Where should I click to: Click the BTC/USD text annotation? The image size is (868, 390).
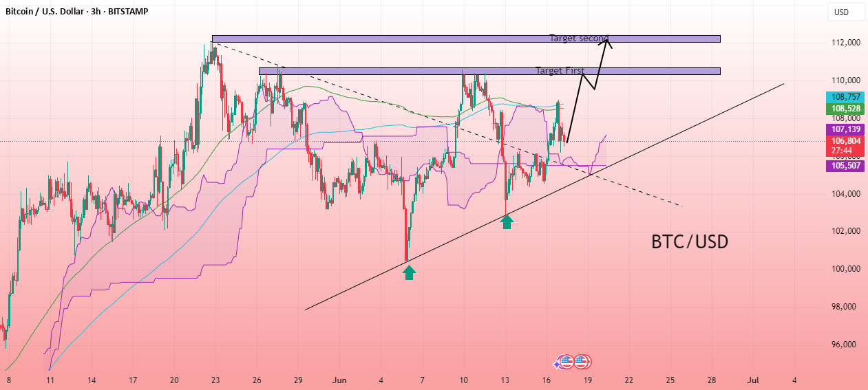click(690, 242)
